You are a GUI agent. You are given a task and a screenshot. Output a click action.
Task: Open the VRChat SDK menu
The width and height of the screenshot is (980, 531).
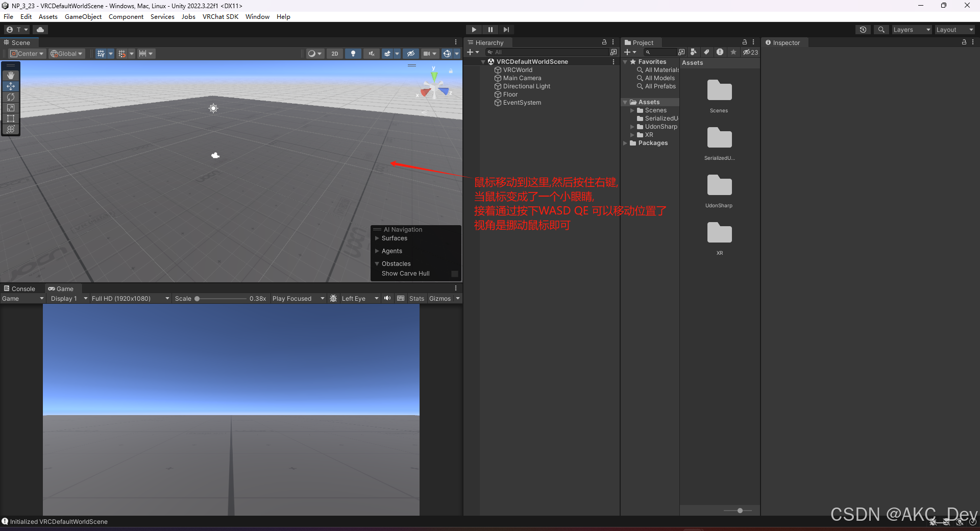coord(220,17)
